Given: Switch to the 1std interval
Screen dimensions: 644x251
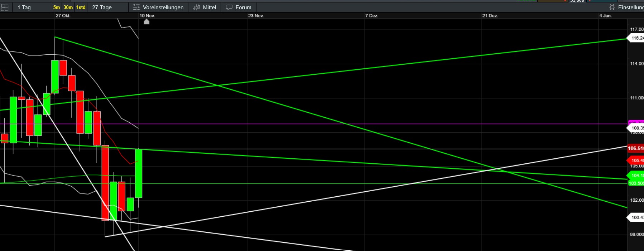Looking at the screenshot, I should (x=81, y=7).
